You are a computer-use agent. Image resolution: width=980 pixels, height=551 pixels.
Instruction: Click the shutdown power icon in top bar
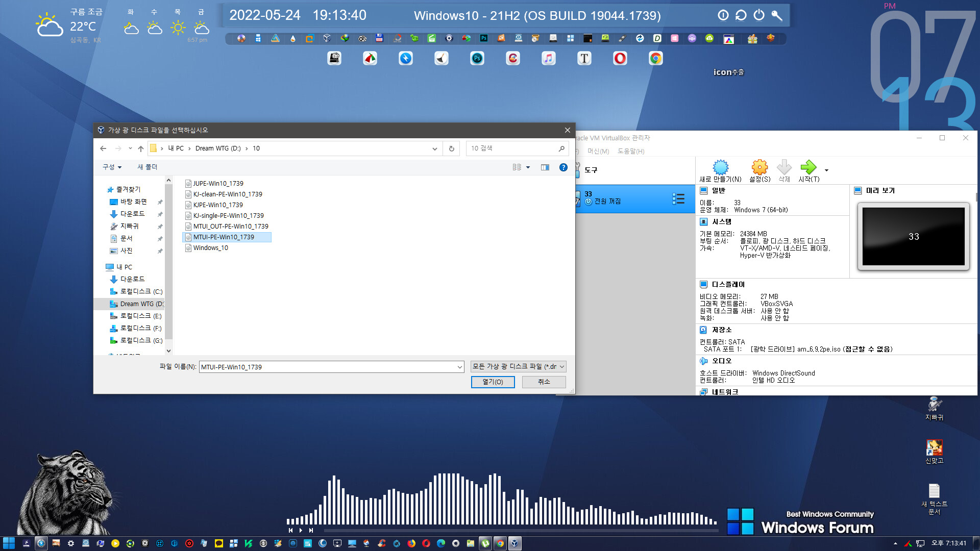click(x=759, y=15)
